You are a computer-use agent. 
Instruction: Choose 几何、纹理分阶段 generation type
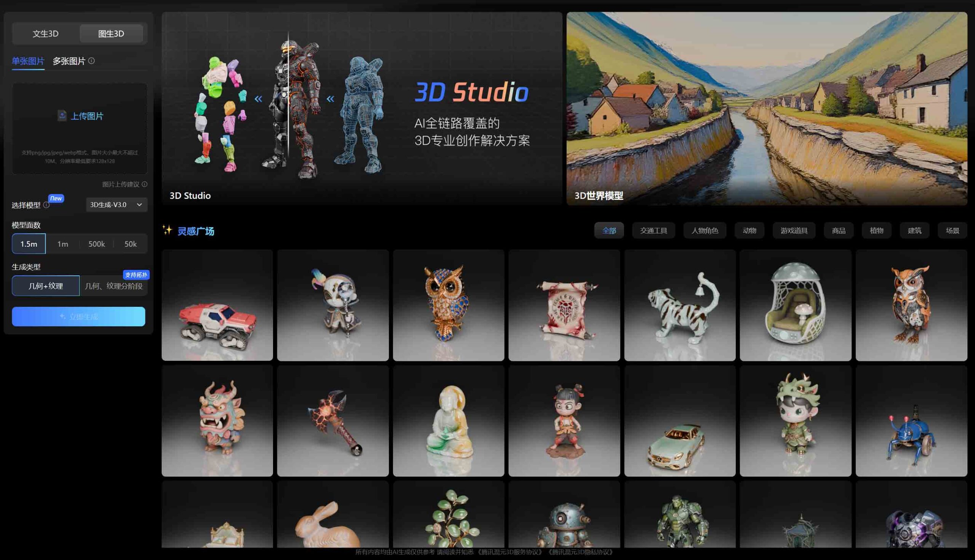113,286
